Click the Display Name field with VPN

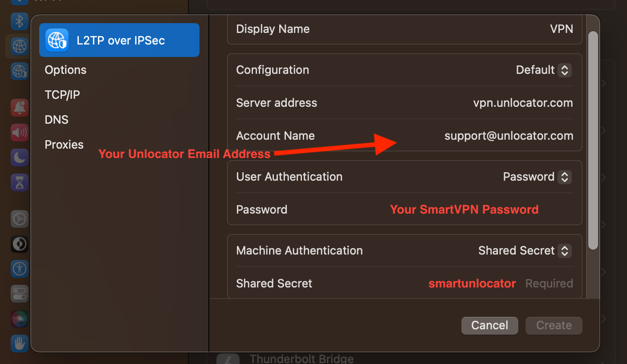tap(405, 29)
